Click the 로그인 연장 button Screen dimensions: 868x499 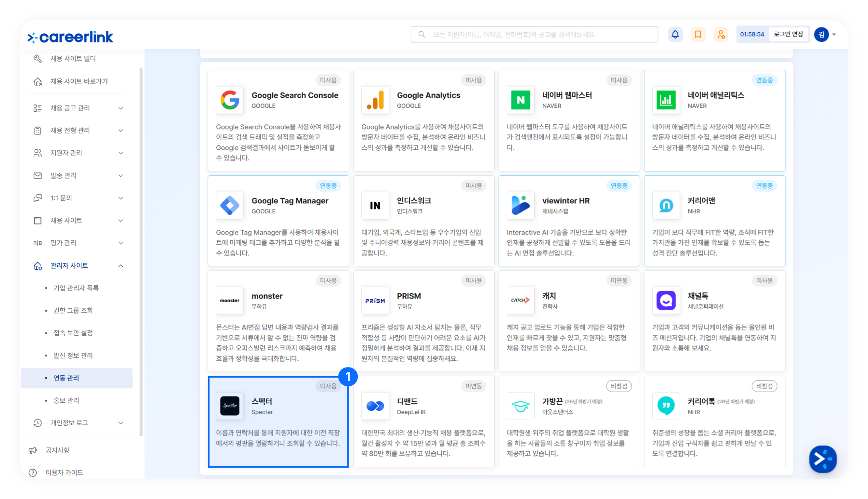pyautogui.click(x=789, y=34)
